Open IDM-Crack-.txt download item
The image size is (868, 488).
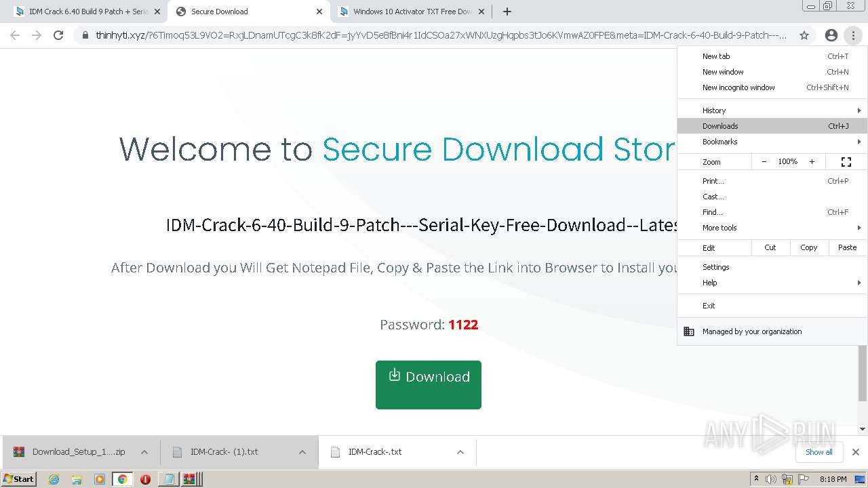click(x=375, y=452)
